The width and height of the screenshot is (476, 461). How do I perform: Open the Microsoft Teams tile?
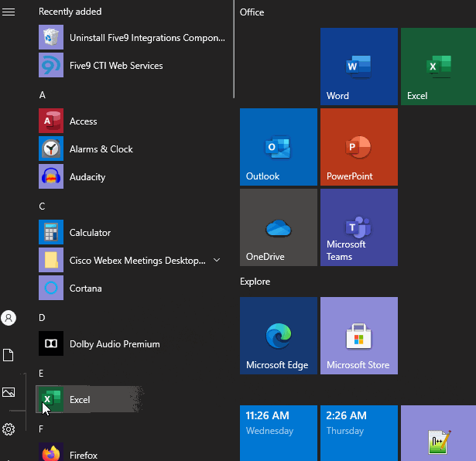click(x=359, y=227)
